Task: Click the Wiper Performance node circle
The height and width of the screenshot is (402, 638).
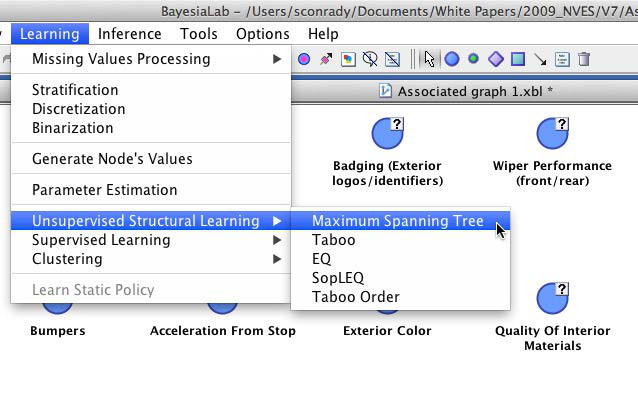Action: [551, 133]
